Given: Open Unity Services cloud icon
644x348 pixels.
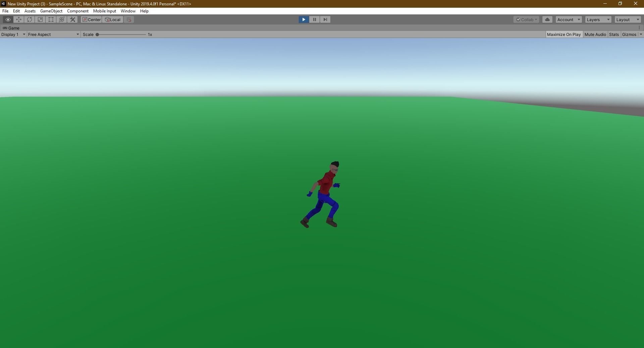Looking at the screenshot, I should 547,19.
